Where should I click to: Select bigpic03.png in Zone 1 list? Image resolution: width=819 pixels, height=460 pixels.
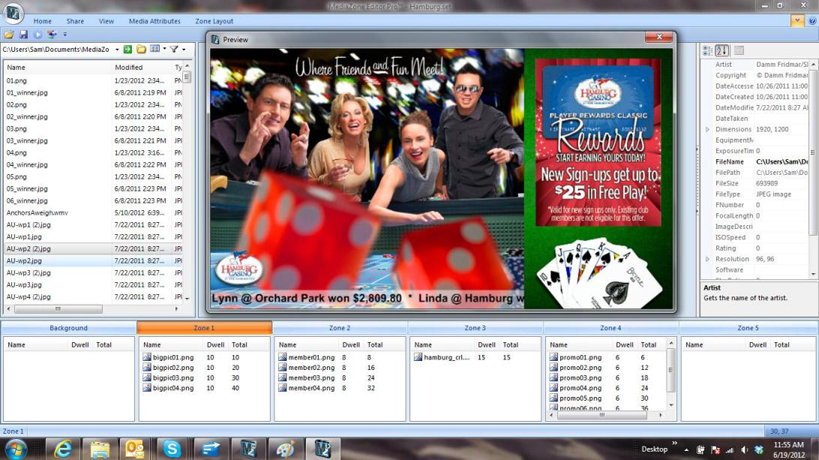coord(174,378)
